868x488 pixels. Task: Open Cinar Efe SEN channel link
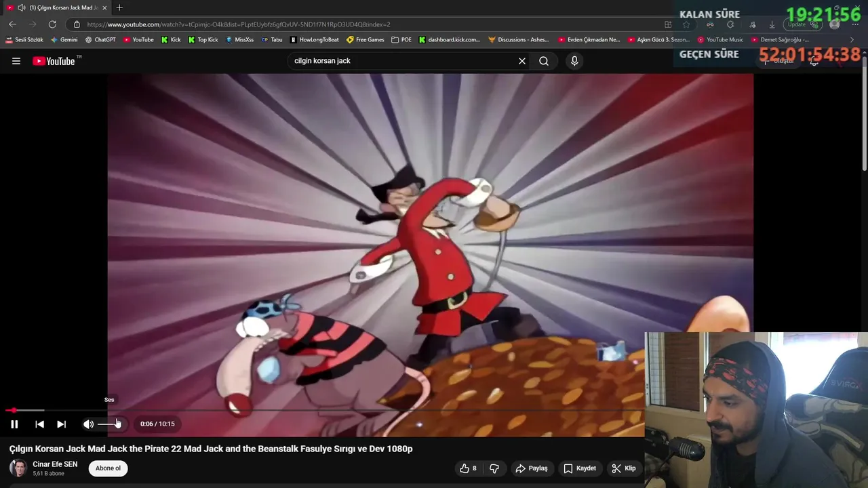click(55, 464)
